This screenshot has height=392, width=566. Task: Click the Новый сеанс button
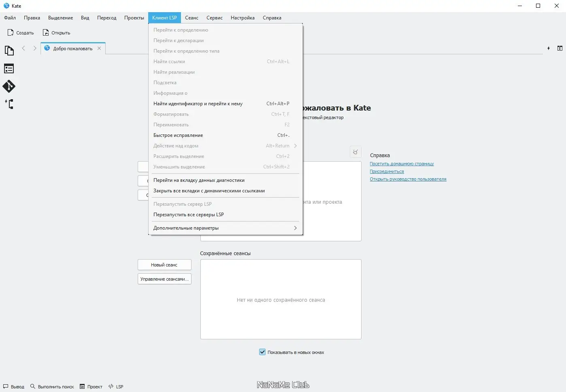click(164, 265)
